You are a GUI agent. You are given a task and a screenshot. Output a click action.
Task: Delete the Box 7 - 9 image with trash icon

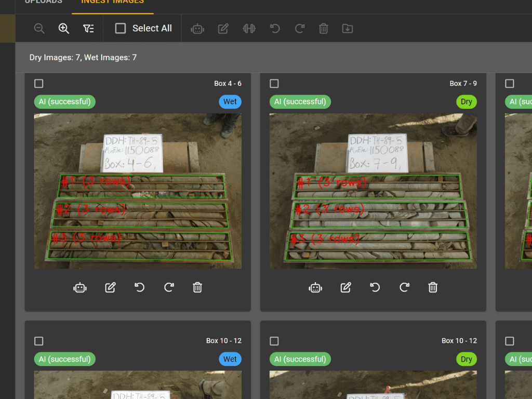click(x=433, y=287)
